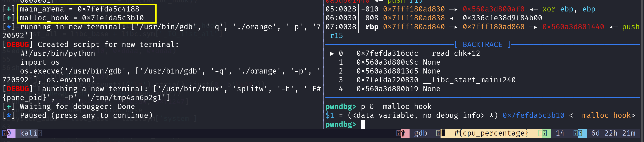Click the BACKTRACE section header
The image size is (644, 142).
(483, 45)
